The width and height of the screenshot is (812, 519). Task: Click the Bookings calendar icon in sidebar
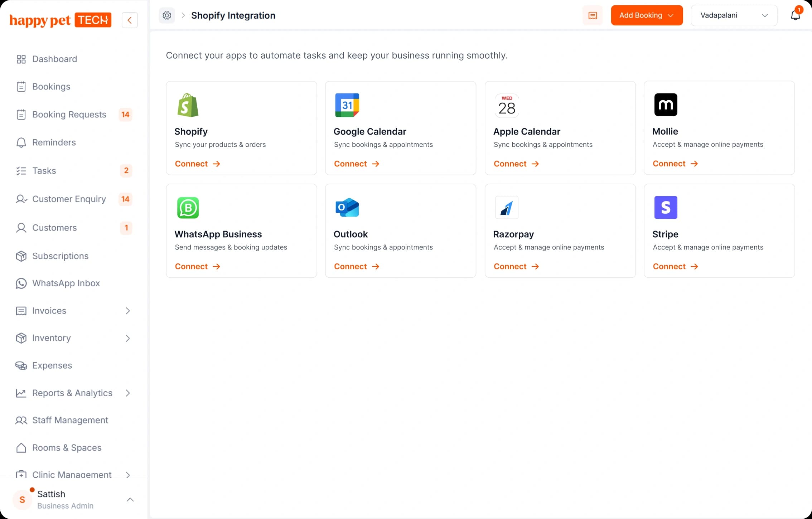click(21, 87)
